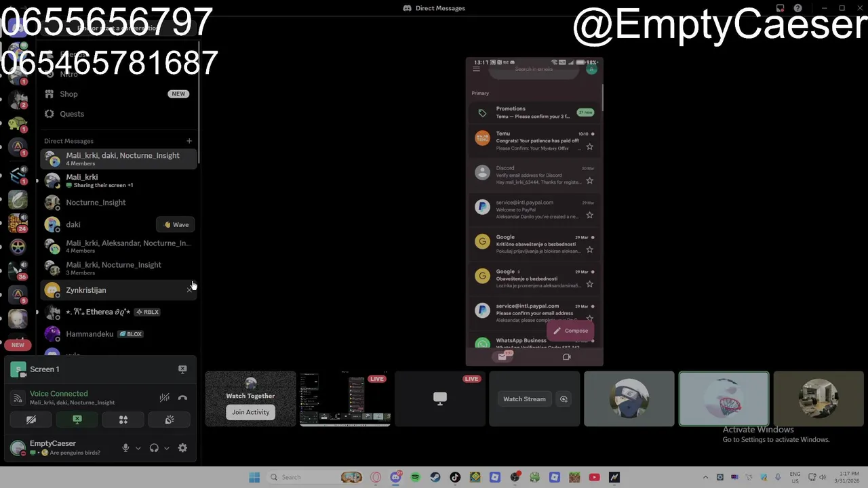Open group DM Mali_krki, daki, Nocturne_Insight
The width and height of the screenshot is (868, 488).
[119, 159]
